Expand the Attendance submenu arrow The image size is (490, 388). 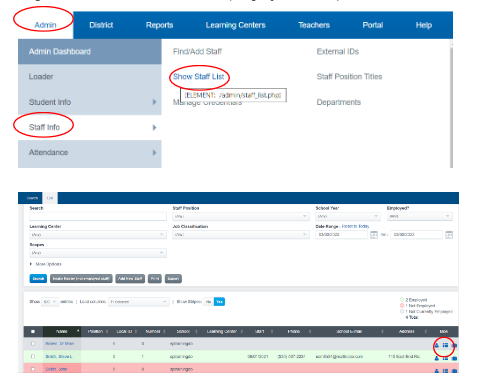click(x=154, y=153)
